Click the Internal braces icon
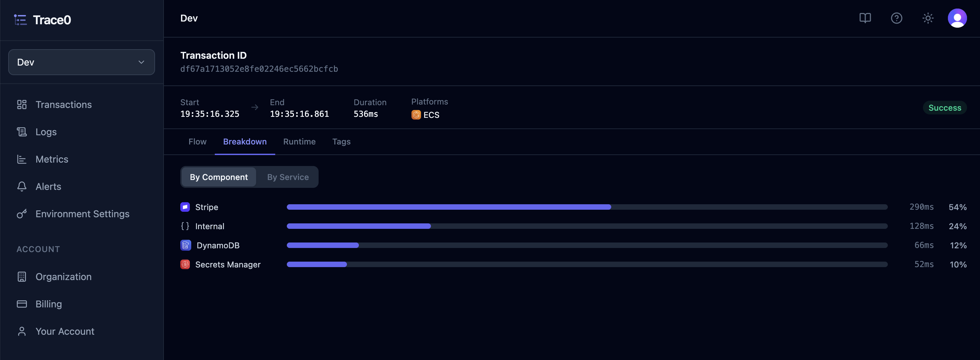The image size is (980, 360). point(185,226)
